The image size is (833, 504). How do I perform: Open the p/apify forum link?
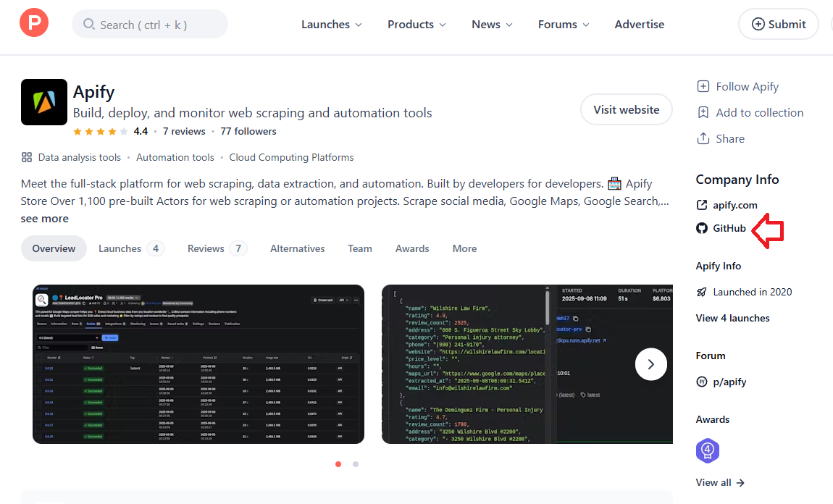point(729,382)
